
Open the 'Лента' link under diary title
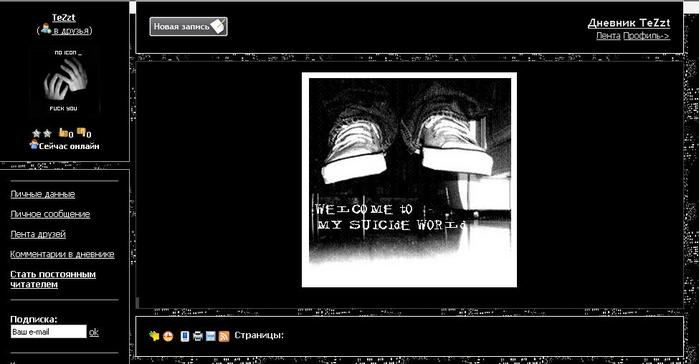608,36
